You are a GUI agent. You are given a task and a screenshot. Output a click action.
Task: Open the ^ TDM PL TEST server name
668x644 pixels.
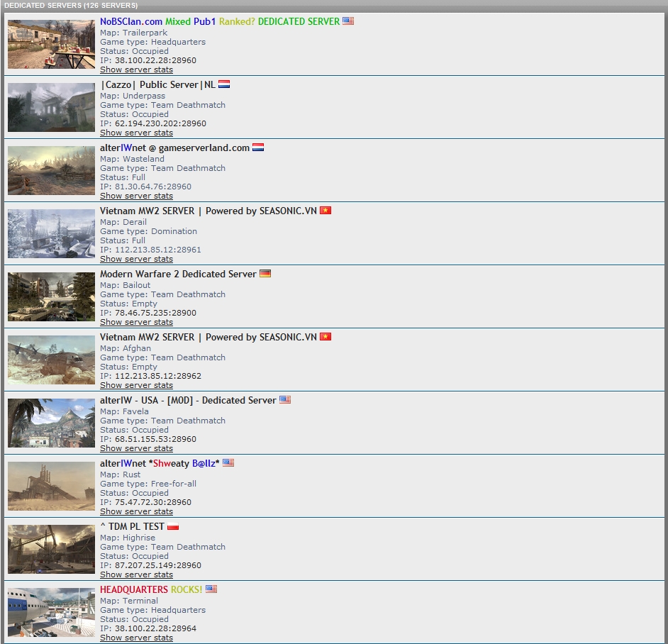[x=132, y=526]
